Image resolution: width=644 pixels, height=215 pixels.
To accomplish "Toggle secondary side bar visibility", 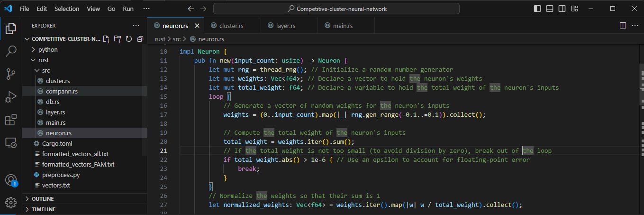I will 562,9.
